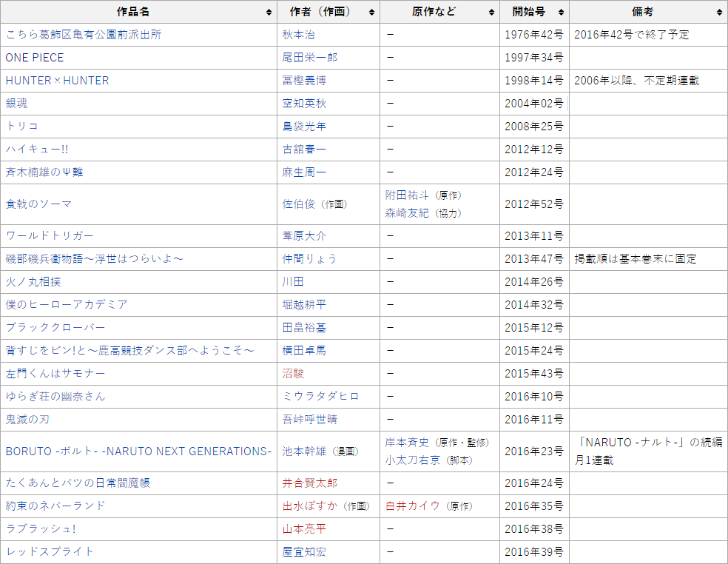This screenshot has height=564, width=728.
Task: Click red link 出水ぽすか
Action: point(310,506)
